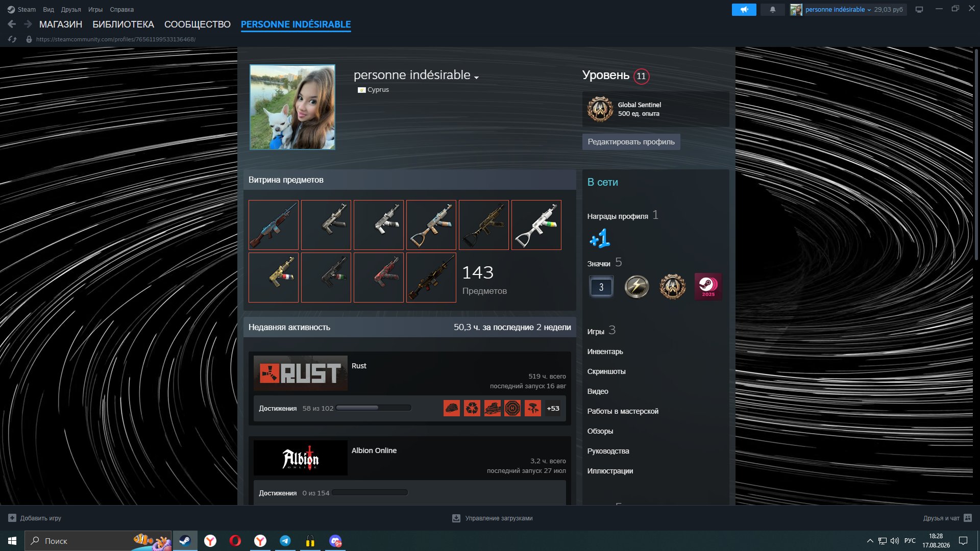Image resolution: width=980 pixels, height=551 pixels.
Task: Show the +53 more Rust achievements
Action: coord(553,408)
